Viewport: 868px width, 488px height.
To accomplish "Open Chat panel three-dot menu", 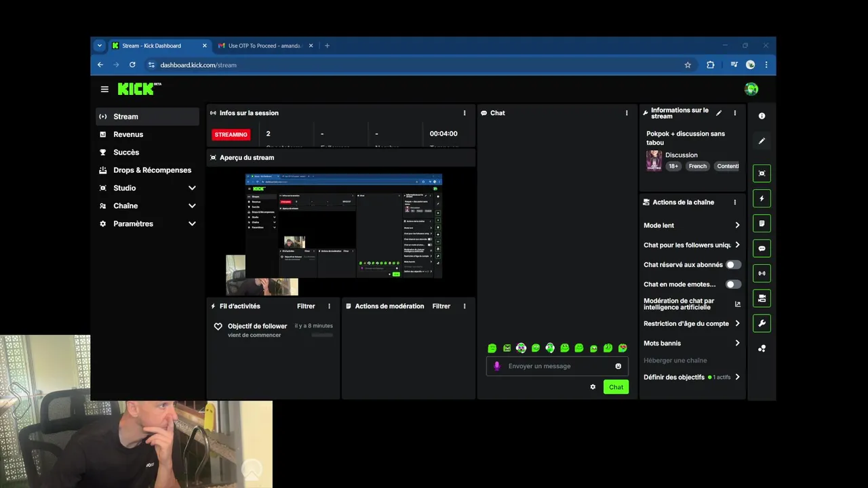I will click(x=627, y=113).
